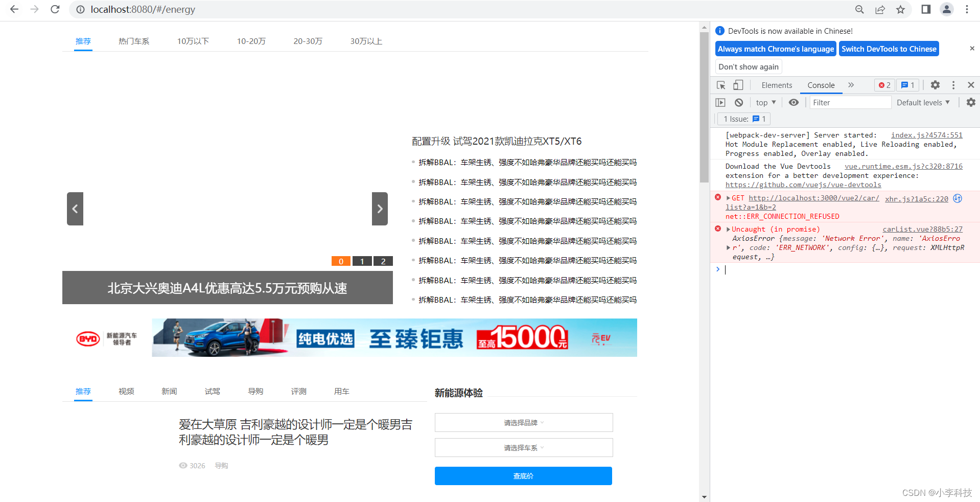The height and width of the screenshot is (502, 980).
Task: Reload the localhost page
Action: pyautogui.click(x=55, y=9)
